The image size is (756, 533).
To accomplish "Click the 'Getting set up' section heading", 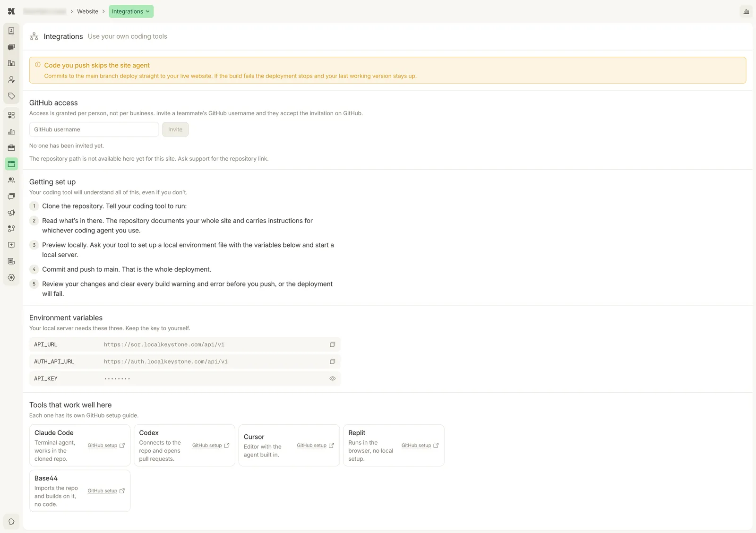I will point(52,182).
